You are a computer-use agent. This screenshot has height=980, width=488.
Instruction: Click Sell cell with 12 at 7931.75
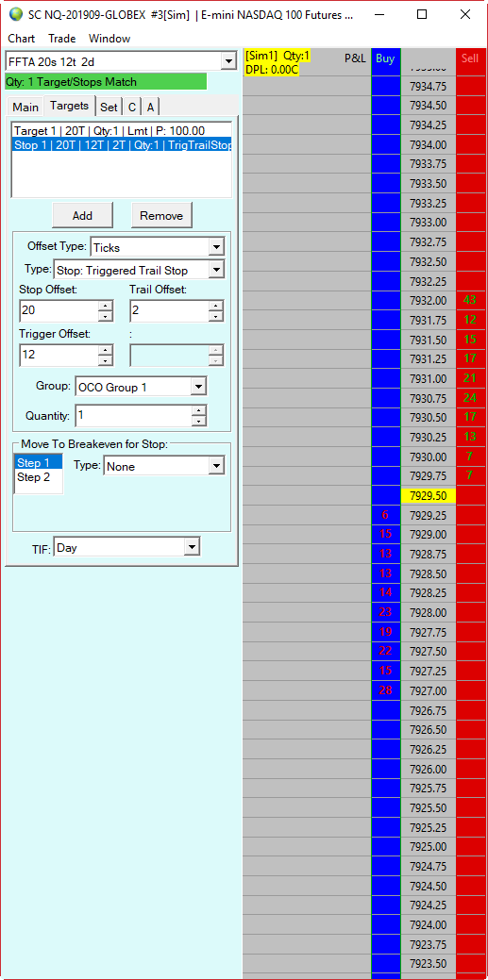(470, 320)
